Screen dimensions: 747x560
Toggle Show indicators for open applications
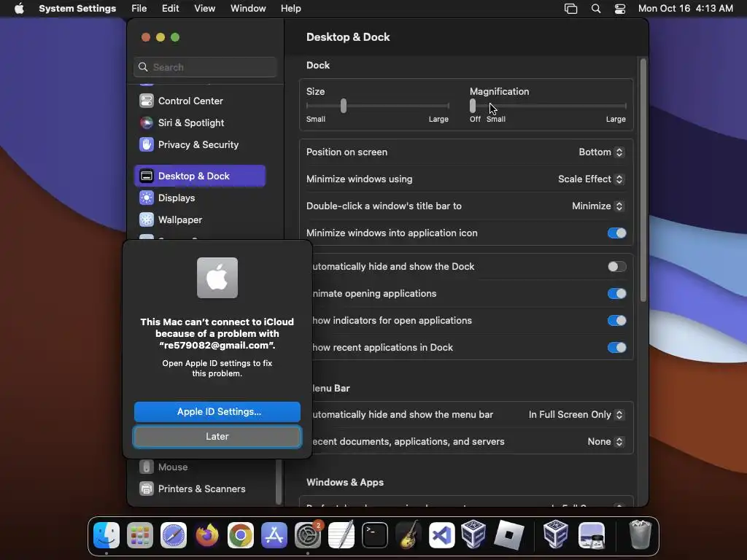pyautogui.click(x=616, y=321)
